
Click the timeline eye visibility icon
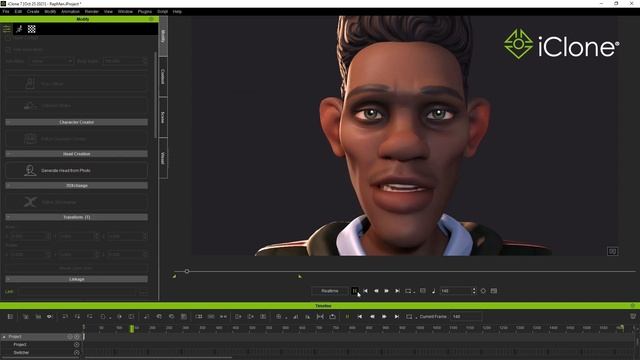point(49,316)
